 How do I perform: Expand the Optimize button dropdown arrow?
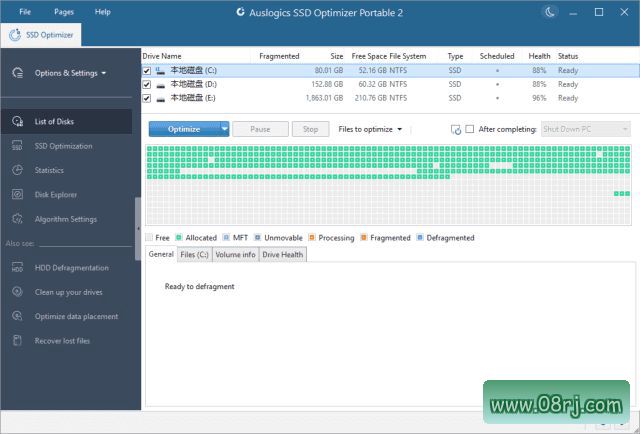pos(225,129)
